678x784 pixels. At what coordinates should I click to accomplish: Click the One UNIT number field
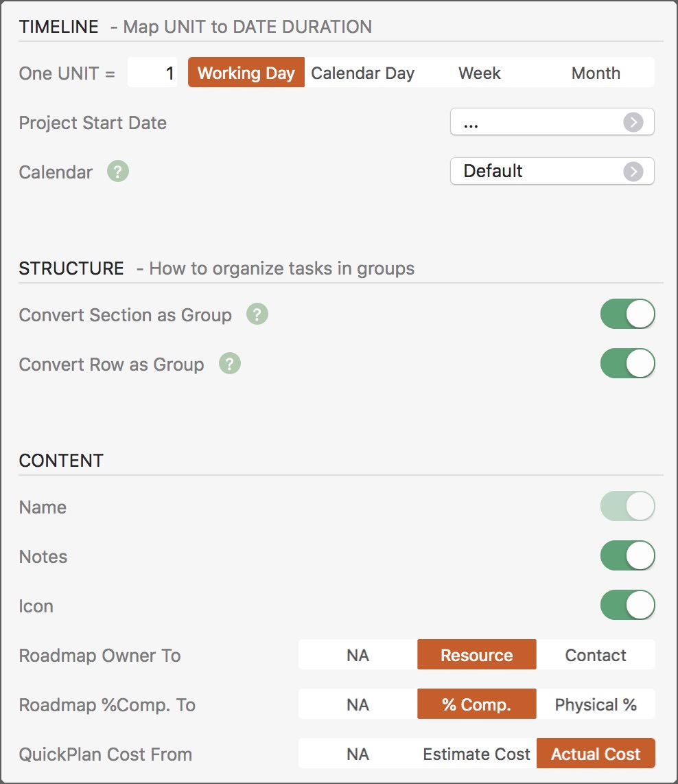pos(152,73)
